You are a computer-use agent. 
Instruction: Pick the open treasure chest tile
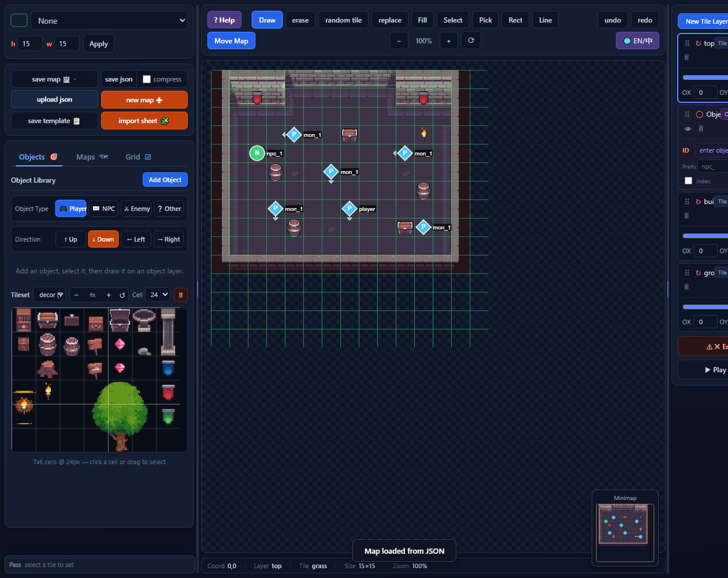coord(120,320)
